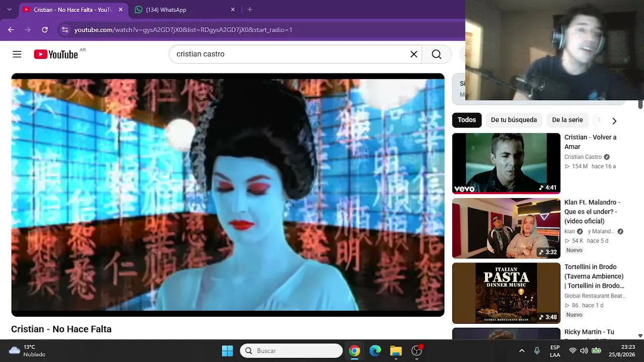
Task: Open the tab search chevron
Action: coord(9,10)
